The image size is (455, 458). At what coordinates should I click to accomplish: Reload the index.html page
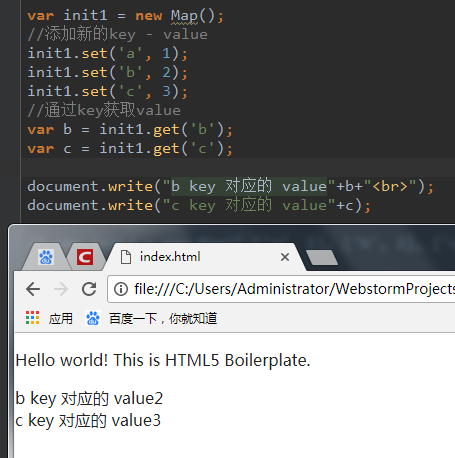89,289
